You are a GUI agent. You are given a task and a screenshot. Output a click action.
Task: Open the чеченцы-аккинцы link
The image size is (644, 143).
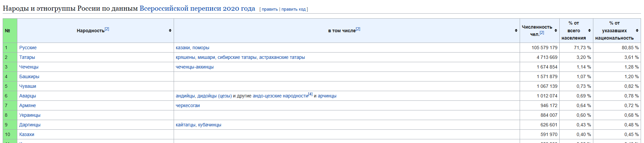point(195,67)
